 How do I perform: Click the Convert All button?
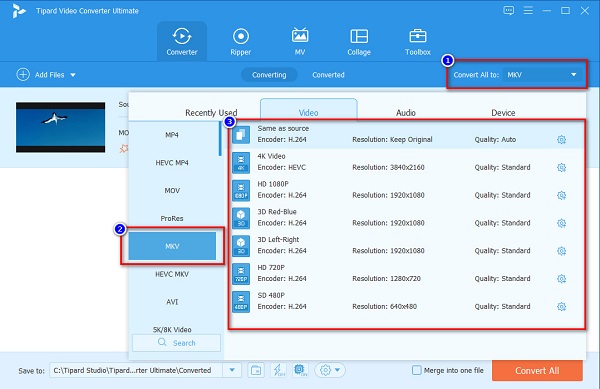coord(537,370)
